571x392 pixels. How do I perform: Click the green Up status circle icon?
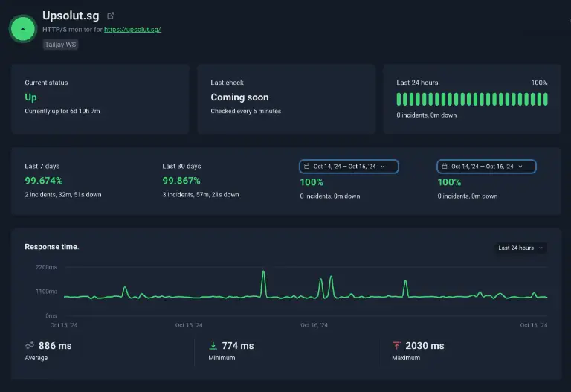tap(22, 29)
